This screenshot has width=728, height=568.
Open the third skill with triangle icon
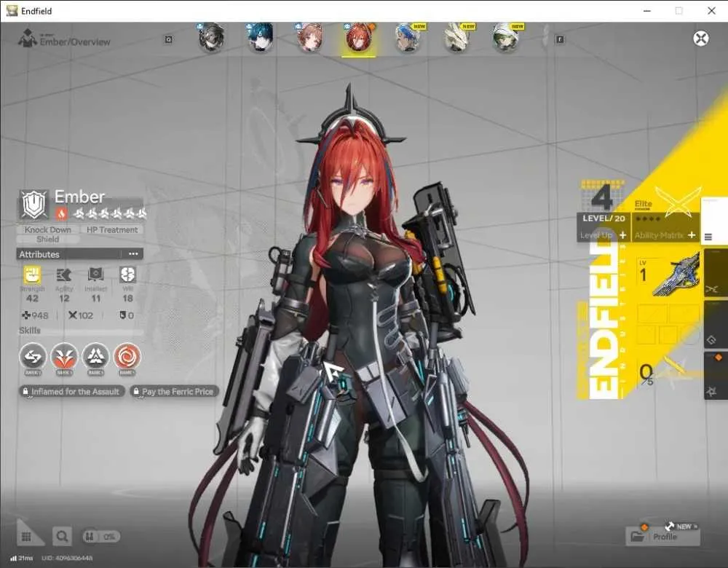click(x=95, y=357)
